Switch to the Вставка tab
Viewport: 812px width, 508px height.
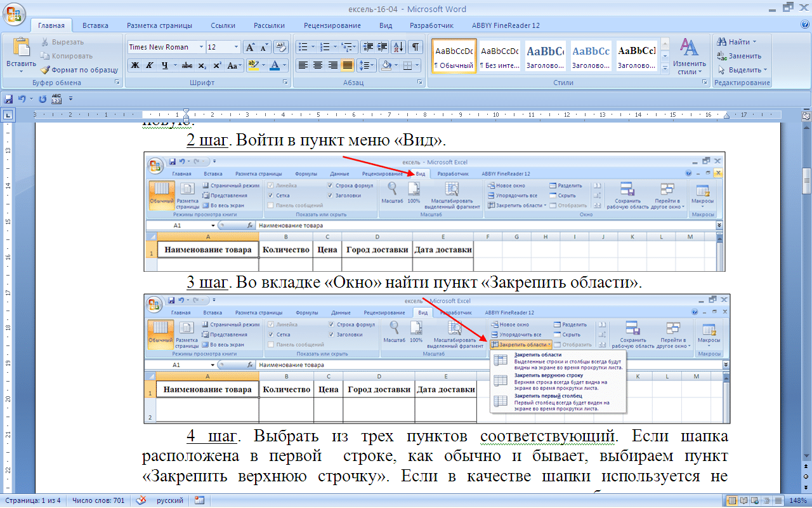95,25
